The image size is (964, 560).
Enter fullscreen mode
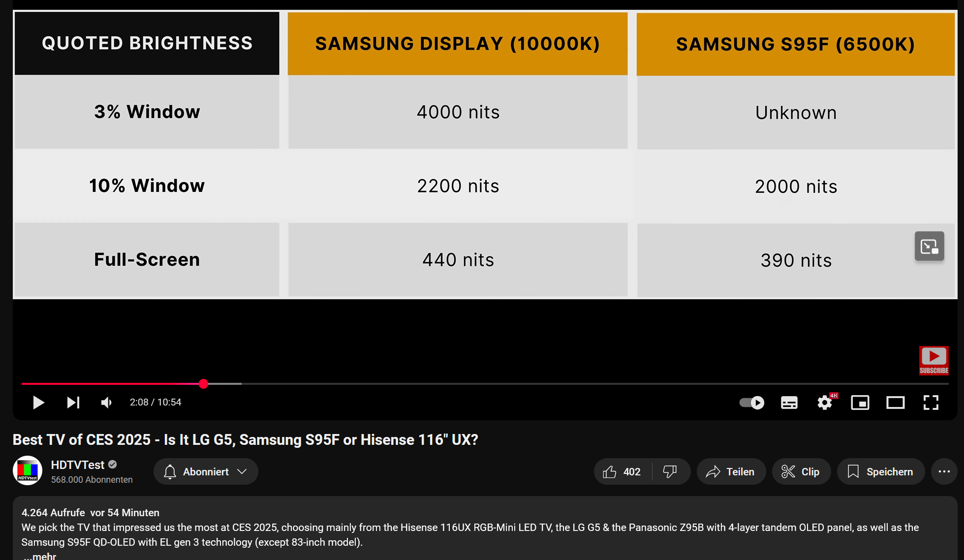click(930, 403)
